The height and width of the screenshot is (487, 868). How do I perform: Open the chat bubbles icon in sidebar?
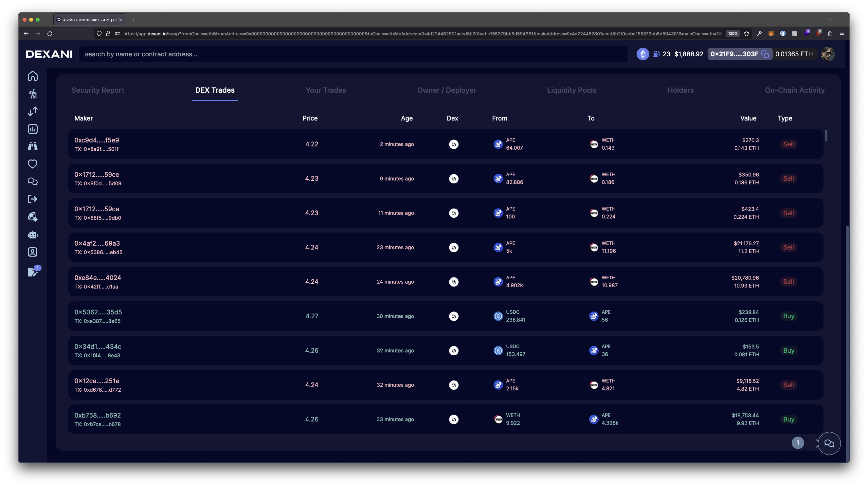33,181
